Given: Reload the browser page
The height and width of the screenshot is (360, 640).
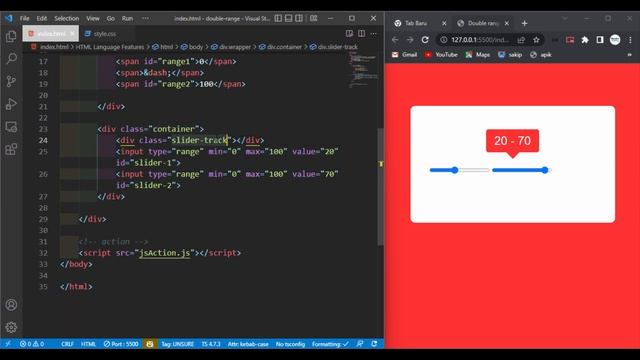Looking at the screenshot, I should pos(425,40).
